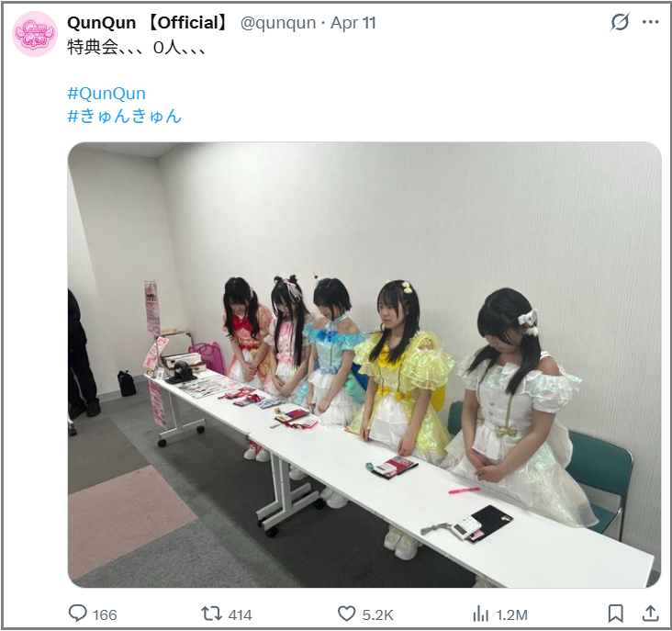Click the 414 reposts count
The height and width of the screenshot is (631, 672).
(x=240, y=614)
